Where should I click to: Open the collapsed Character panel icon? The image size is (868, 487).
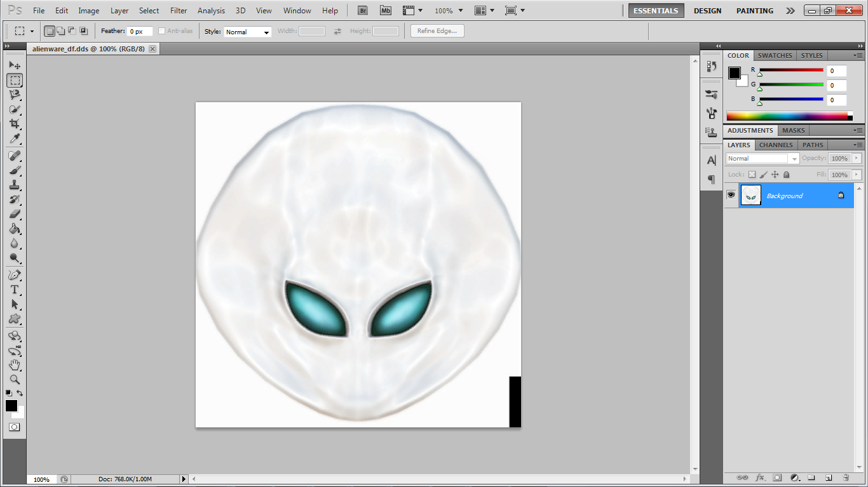coord(712,161)
